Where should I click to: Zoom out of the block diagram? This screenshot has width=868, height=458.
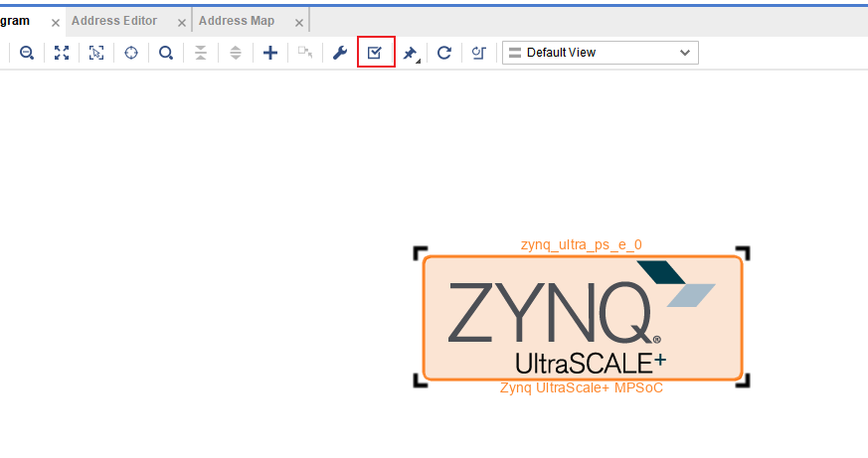[27, 53]
